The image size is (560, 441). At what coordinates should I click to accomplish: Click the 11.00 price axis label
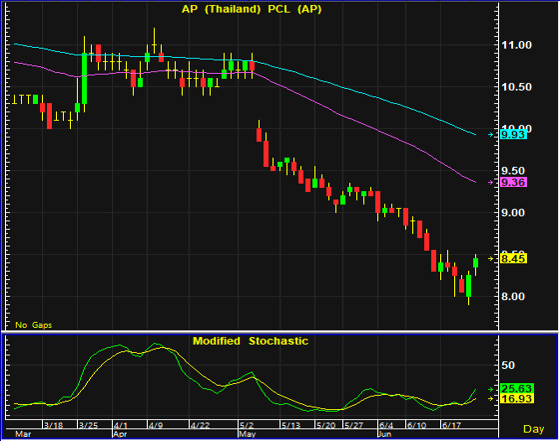[516, 45]
